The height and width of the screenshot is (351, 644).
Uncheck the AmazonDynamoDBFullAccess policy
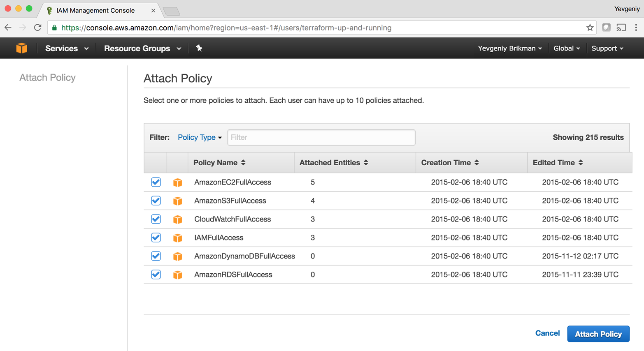156,256
